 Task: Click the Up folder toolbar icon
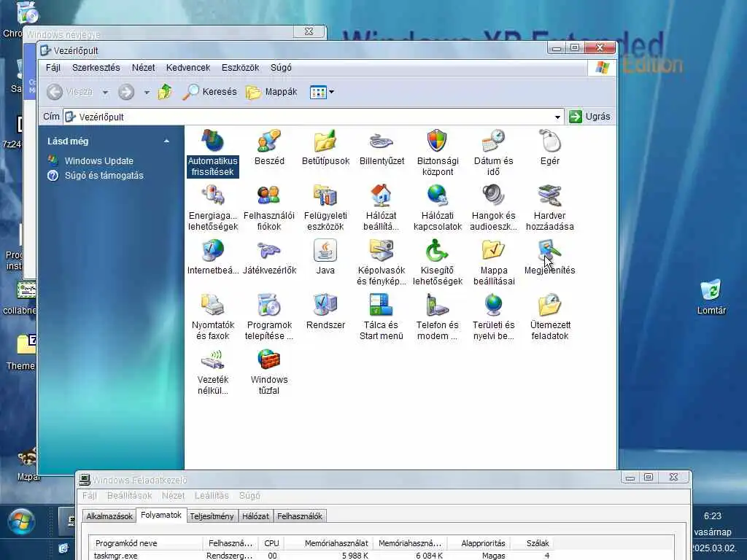click(x=165, y=91)
